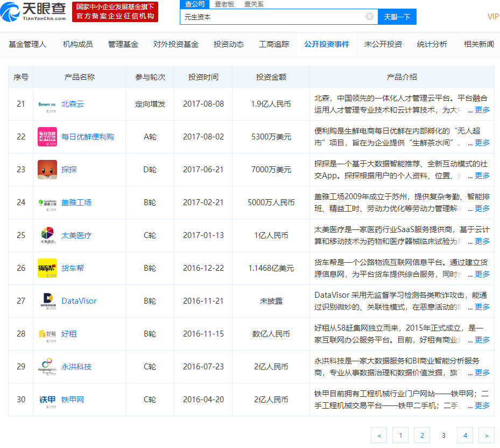500x448 pixels.
Task: Open the 北森云 product link
Action: click(73, 104)
